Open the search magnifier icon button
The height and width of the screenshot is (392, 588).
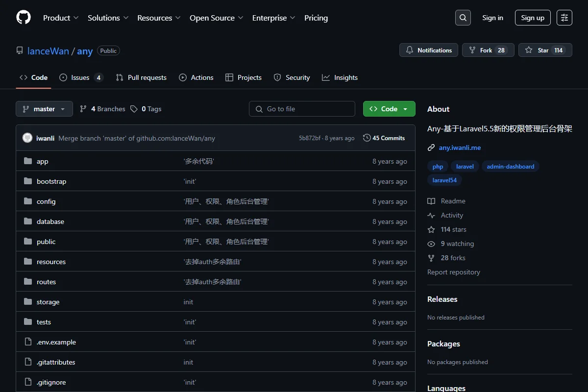click(463, 18)
